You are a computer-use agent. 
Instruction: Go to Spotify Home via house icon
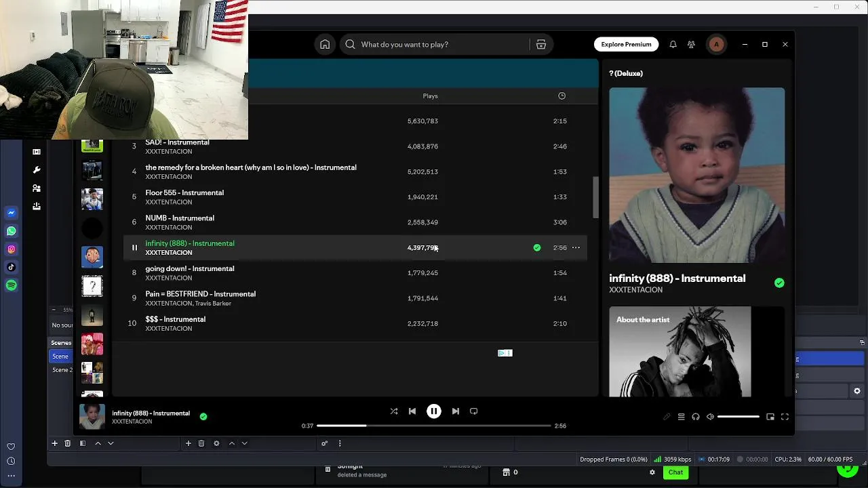point(325,44)
